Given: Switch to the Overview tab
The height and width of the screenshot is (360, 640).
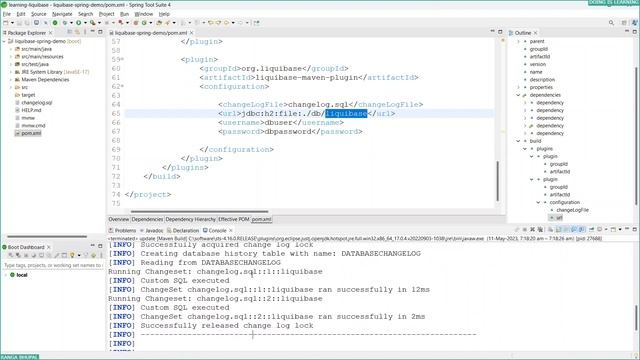Looking at the screenshot, I should point(118,219).
